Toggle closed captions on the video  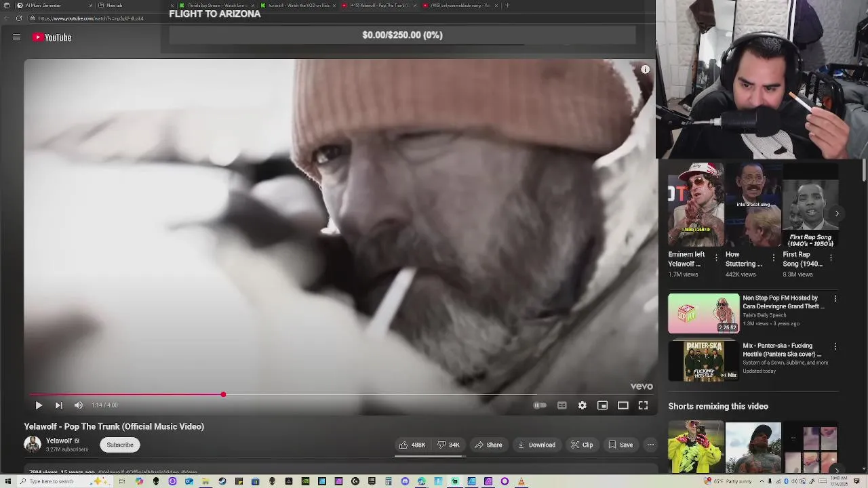[x=561, y=405]
